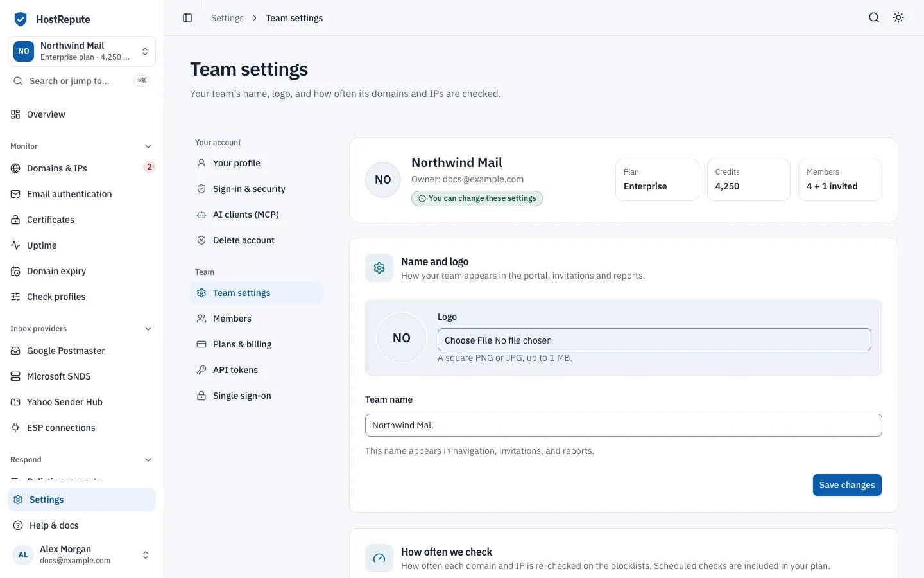Click the Domains & IPs badge showing 2
Screen dimensions: 924x578
coord(150,167)
